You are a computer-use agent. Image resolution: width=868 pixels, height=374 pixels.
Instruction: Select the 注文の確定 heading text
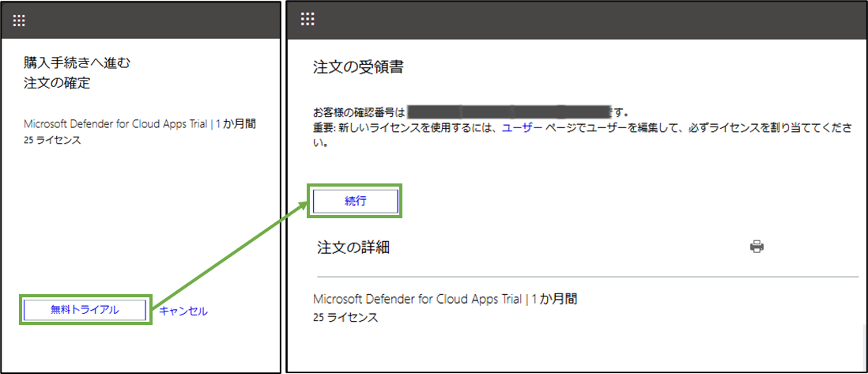click(56, 84)
